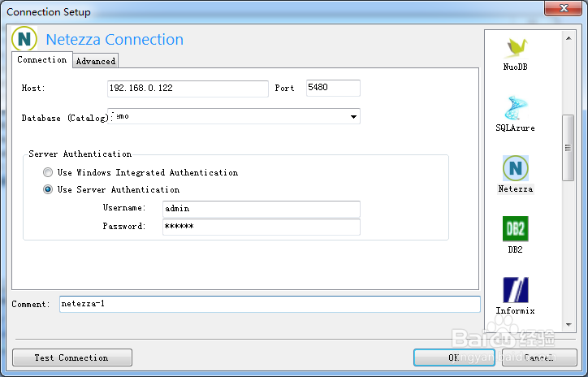Screen dimensions: 588x377
Task: Click the OK button
Action: coord(453,357)
